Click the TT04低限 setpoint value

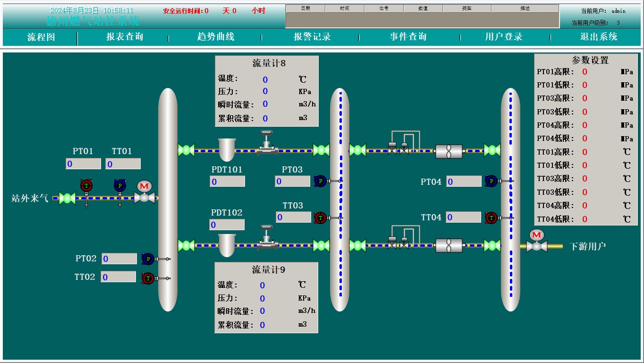point(585,219)
